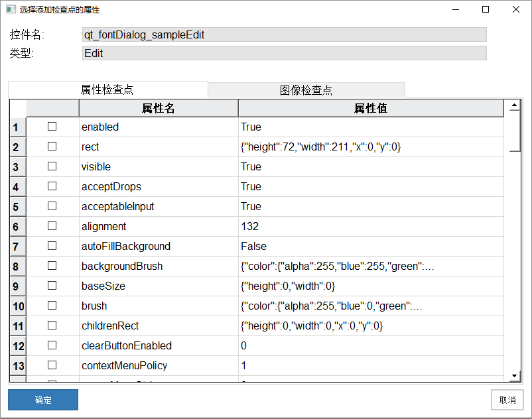Select the brush color value cell
This screenshot has width=532, height=419.
[371, 306]
